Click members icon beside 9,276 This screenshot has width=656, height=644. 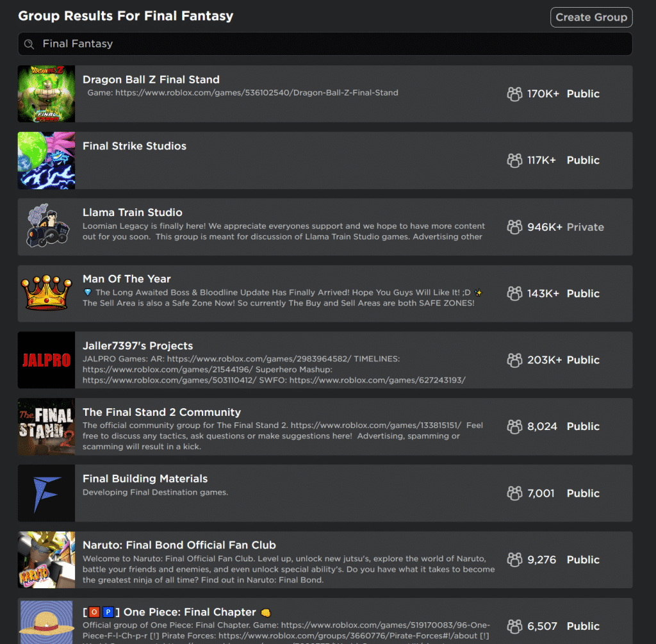tap(514, 560)
